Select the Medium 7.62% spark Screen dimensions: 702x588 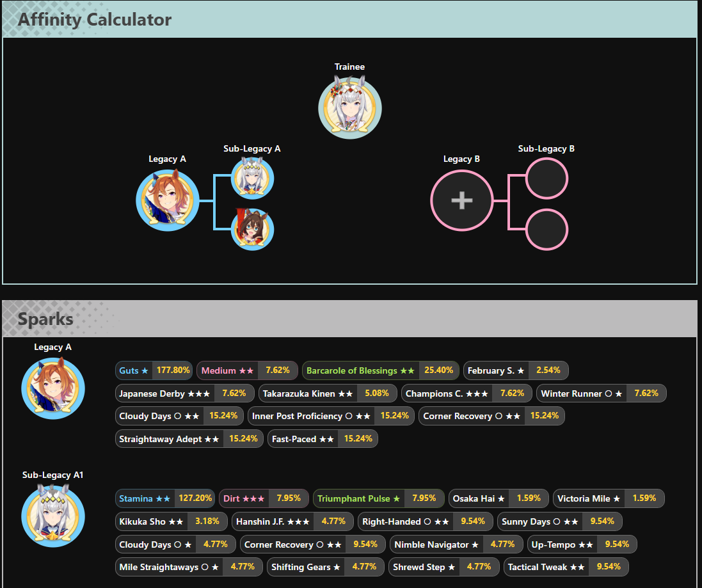[247, 370]
